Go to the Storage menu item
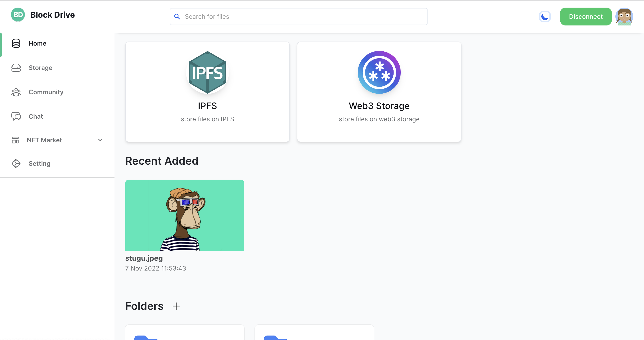Viewport: 644px width, 340px height. [40, 68]
